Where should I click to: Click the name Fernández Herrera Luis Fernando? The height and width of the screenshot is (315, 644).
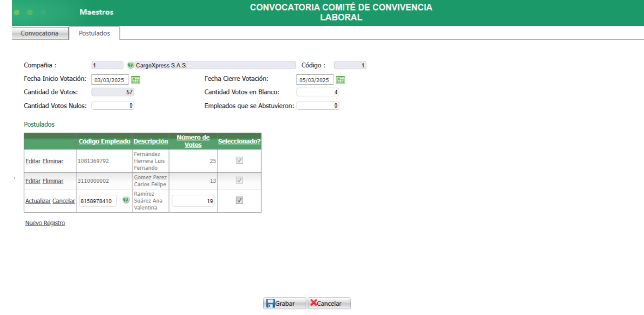[149, 161]
